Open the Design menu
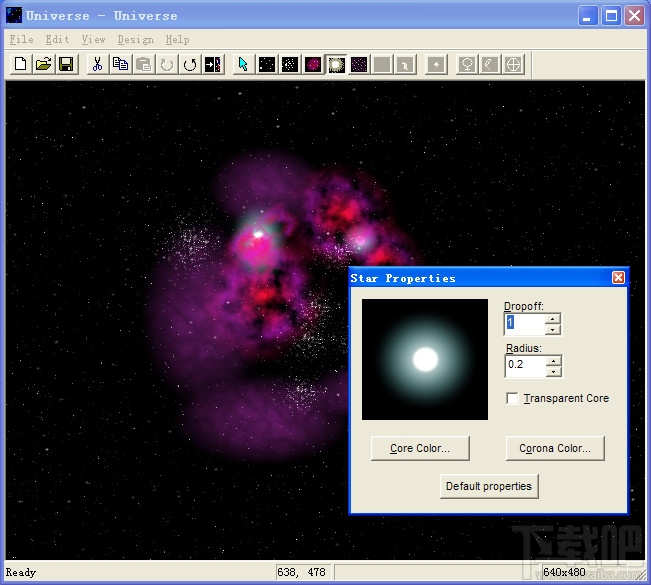The height and width of the screenshot is (585, 651). (135, 39)
